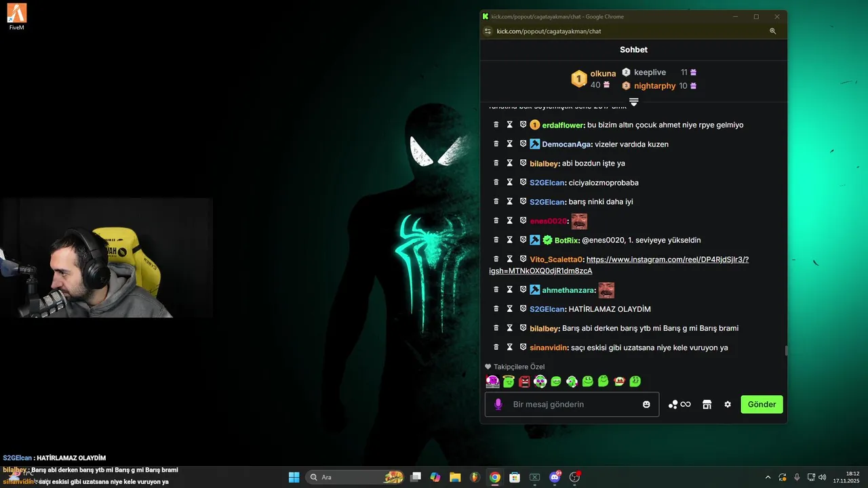Click the username DemocanAga in chat
This screenshot has height=488, width=868.
(x=567, y=144)
